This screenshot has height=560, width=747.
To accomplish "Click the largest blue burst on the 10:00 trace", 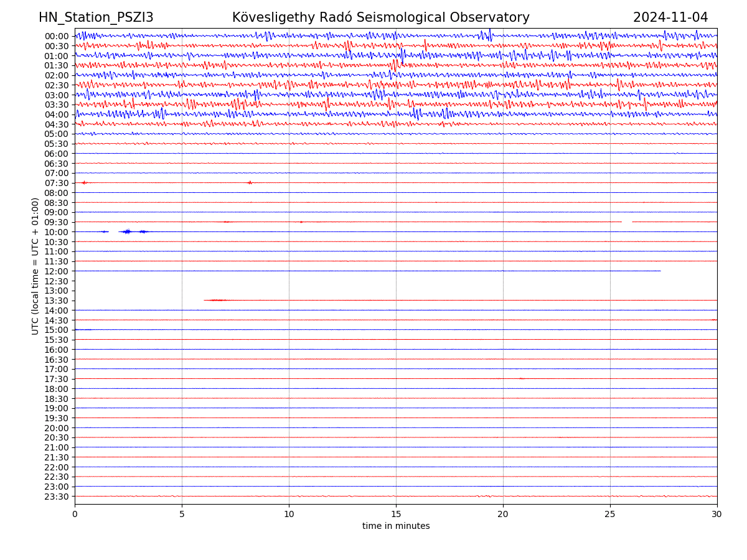I will 127,231.
